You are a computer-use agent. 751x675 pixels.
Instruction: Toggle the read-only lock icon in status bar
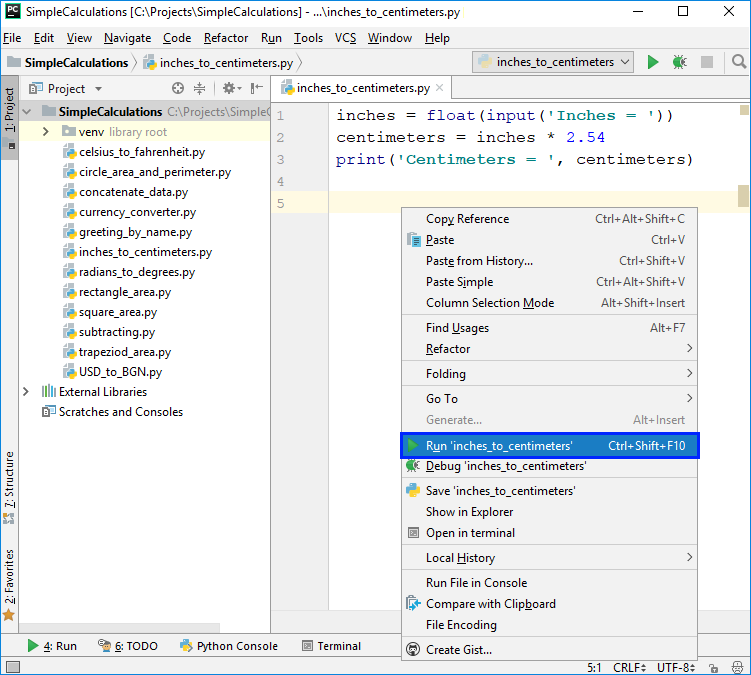pos(712,666)
